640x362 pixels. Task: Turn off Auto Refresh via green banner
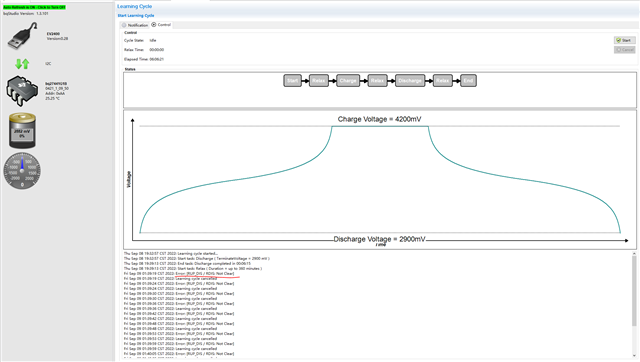34,7
